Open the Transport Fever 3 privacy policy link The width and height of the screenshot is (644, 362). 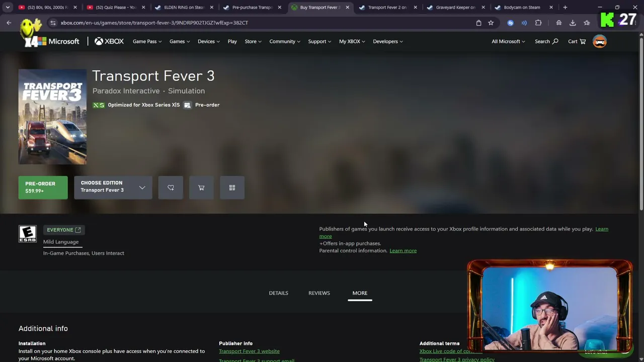(x=457, y=359)
